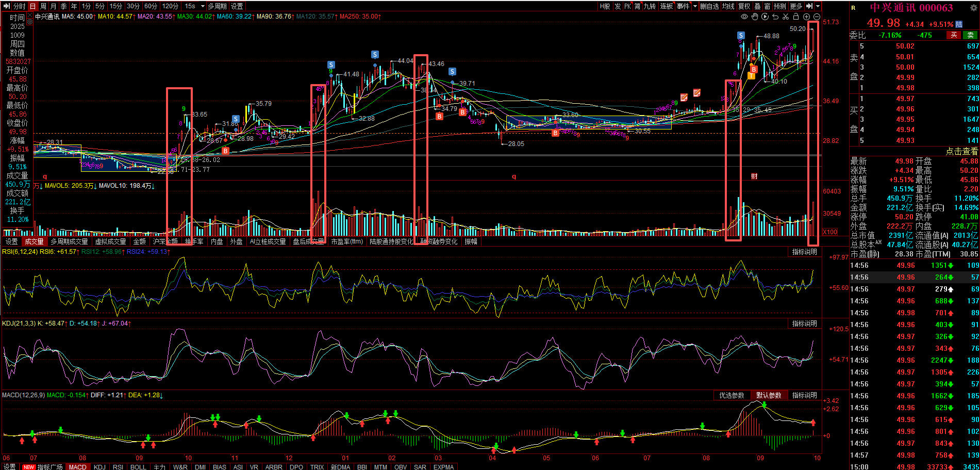
Task: Open the BOLL indicator tab
Action: [138, 467]
